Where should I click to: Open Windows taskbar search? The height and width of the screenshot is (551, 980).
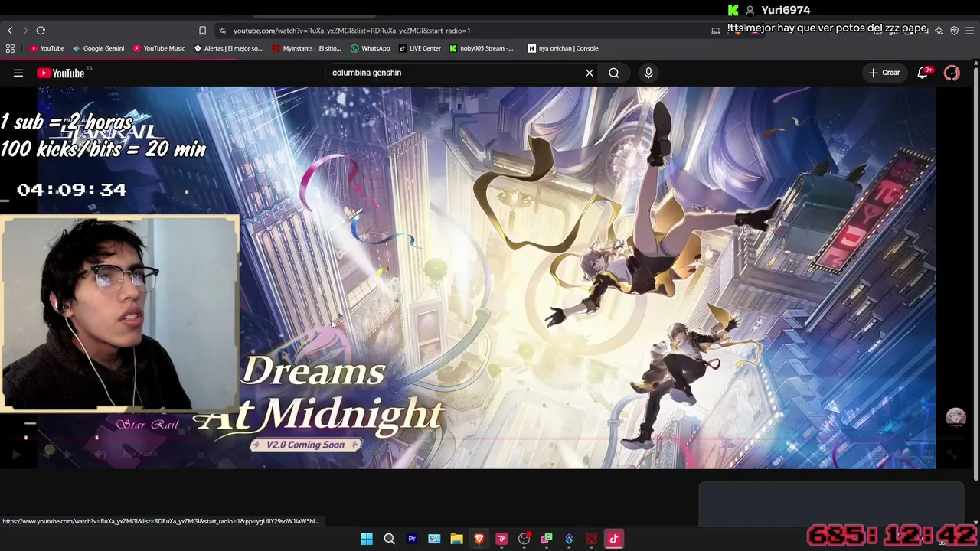click(389, 539)
